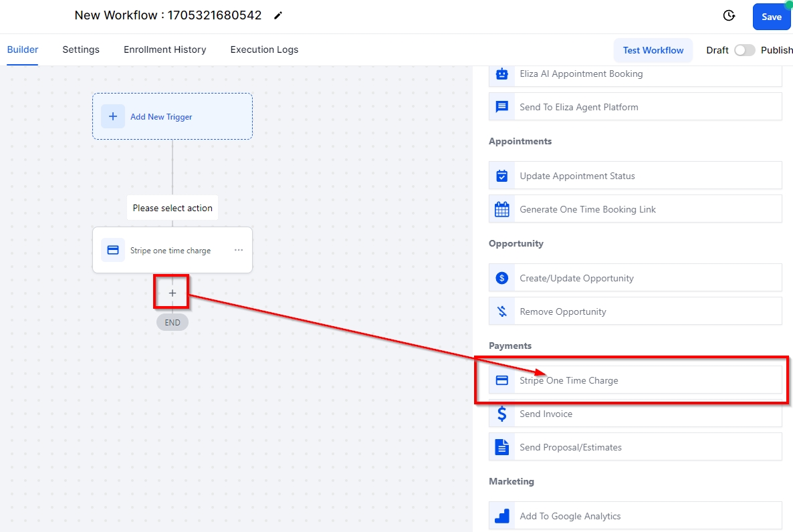
Task: Click the Test Workflow button
Action: (653, 50)
